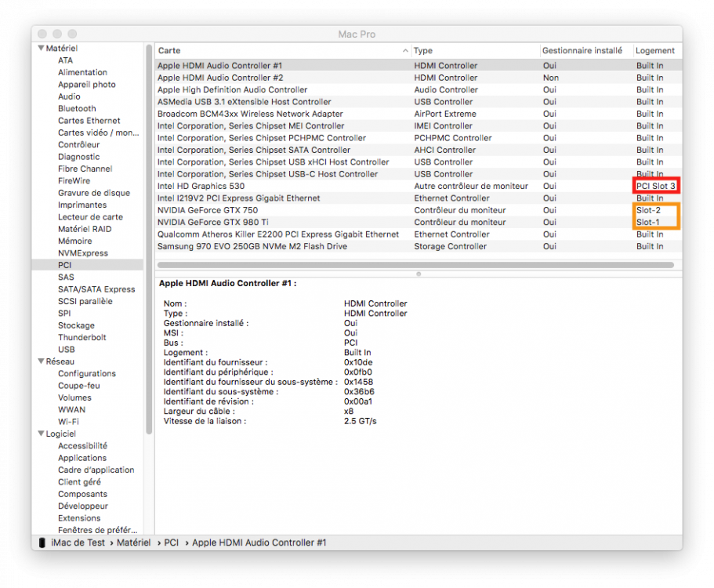This screenshot has width=714, height=588.
Task: Select Composants under Logiciel
Action: coord(82,494)
